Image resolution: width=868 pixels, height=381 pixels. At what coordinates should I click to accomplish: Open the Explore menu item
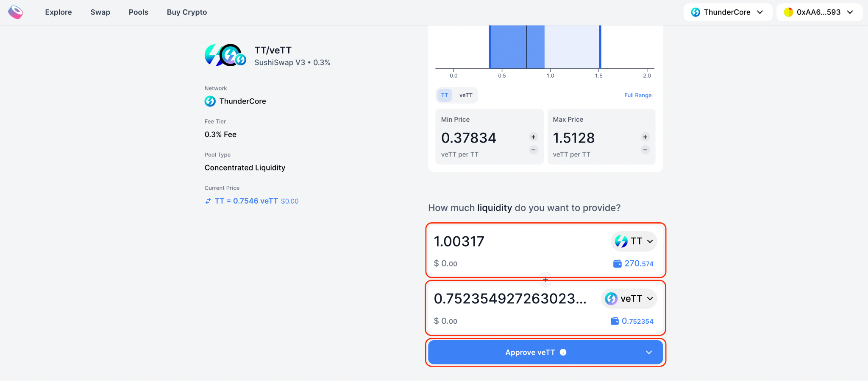coord(58,12)
